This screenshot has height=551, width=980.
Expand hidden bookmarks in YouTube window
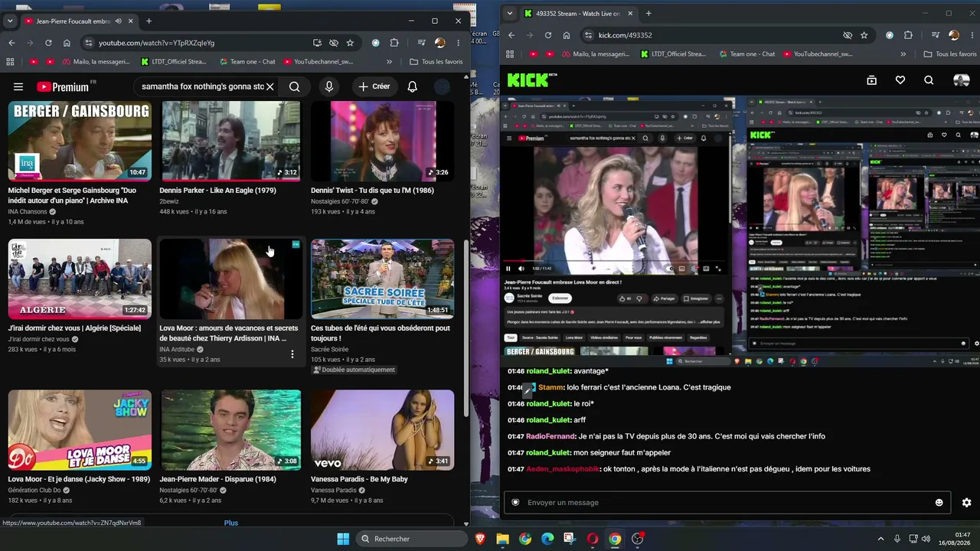pos(390,62)
